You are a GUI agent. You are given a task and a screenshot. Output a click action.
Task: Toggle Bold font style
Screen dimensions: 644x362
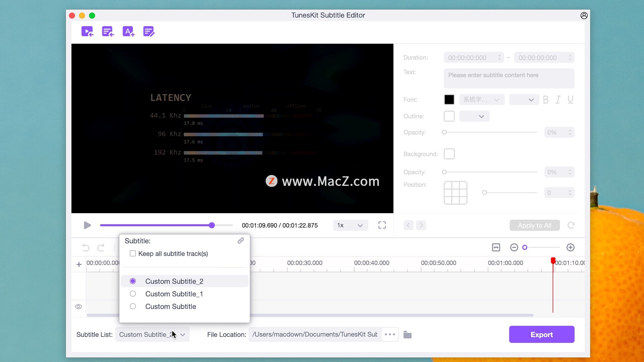tap(546, 100)
